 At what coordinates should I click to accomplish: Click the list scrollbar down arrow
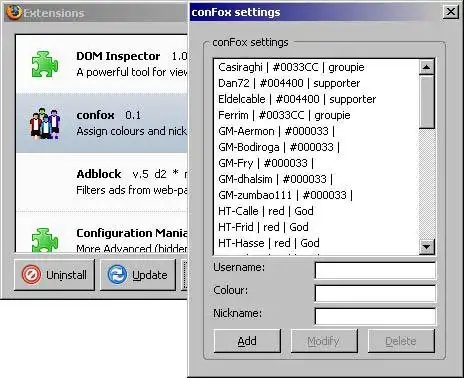(426, 247)
